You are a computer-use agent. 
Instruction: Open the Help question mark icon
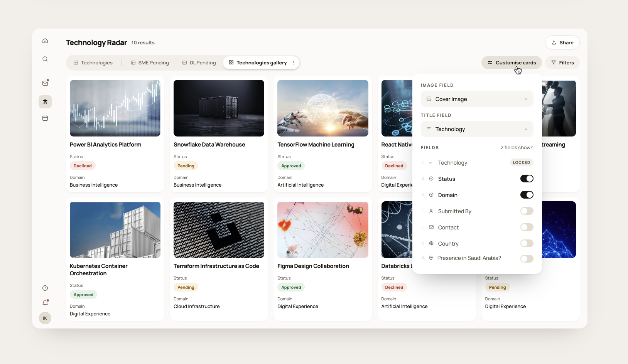(x=45, y=288)
